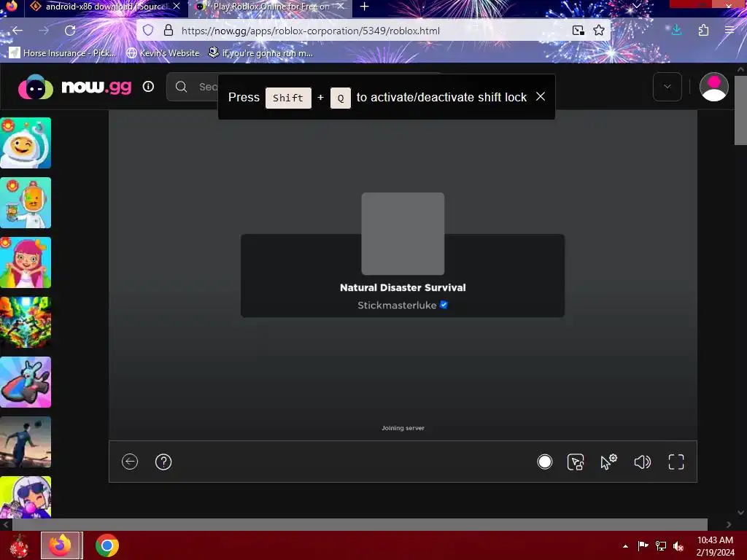Image resolution: width=747 pixels, height=560 pixels.
Task: Toggle the record circle button
Action: click(544, 462)
